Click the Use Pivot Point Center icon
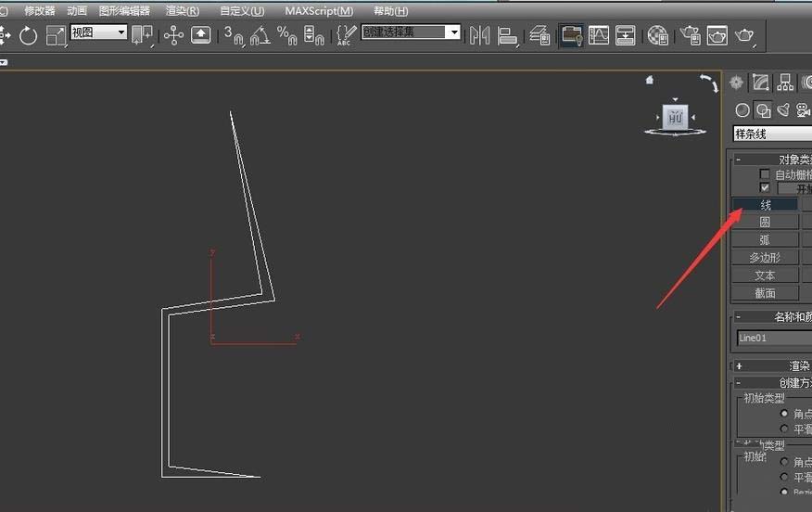 pyautogui.click(x=142, y=35)
